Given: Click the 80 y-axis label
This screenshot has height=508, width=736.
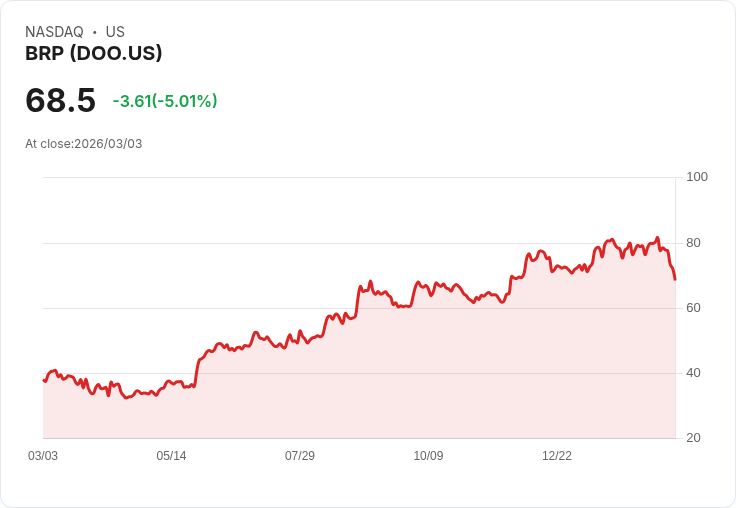Looking at the screenshot, I should (x=693, y=243).
